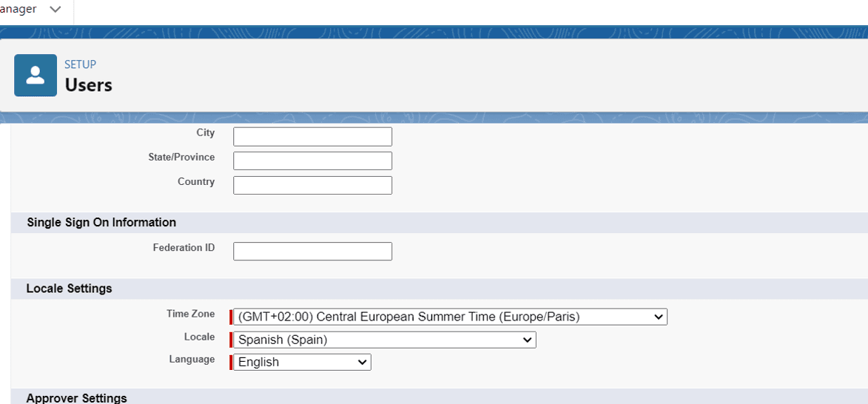Image resolution: width=868 pixels, height=404 pixels.
Task: Click into the State/Province input box
Action: click(x=312, y=161)
